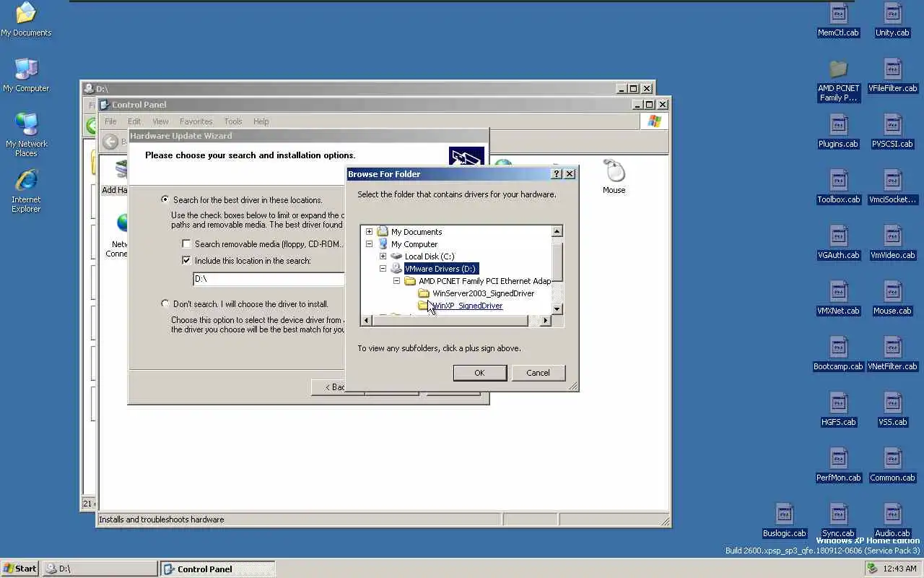Viewport: 924px width, 578px height.
Task: Collapse My Computer tree node
Action: pos(370,244)
